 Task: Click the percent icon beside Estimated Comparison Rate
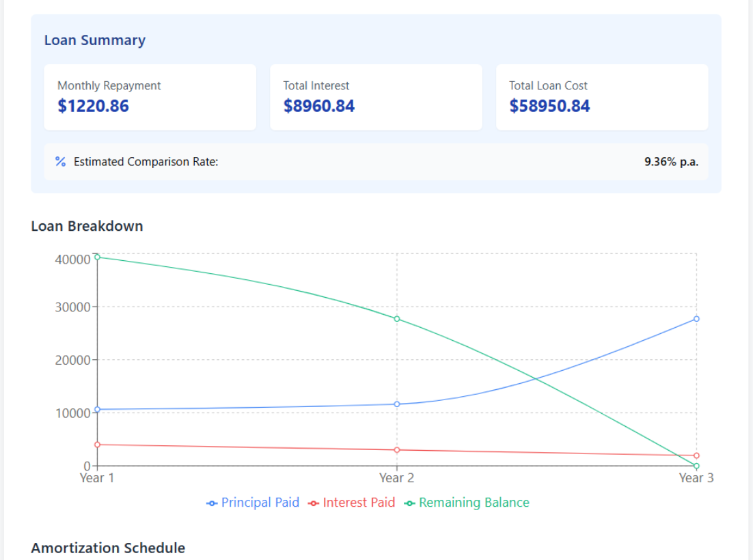pyautogui.click(x=61, y=162)
